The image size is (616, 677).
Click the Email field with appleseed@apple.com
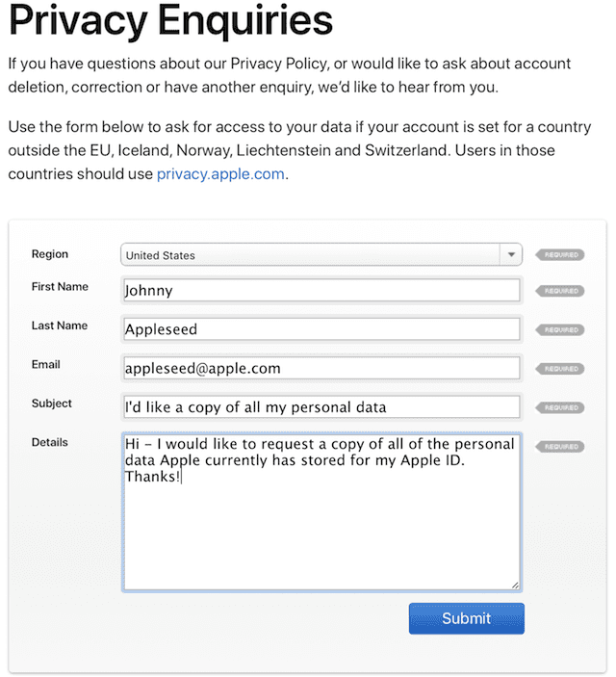click(x=321, y=368)
